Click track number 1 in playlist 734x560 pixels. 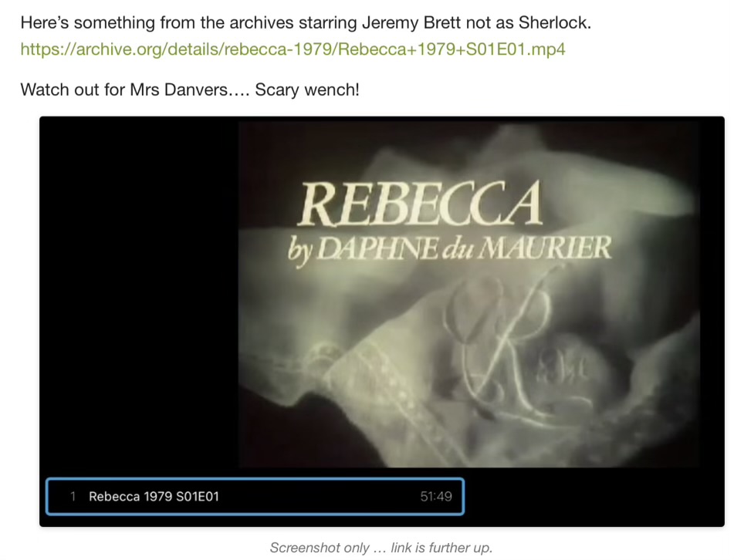tap(73, 497)
